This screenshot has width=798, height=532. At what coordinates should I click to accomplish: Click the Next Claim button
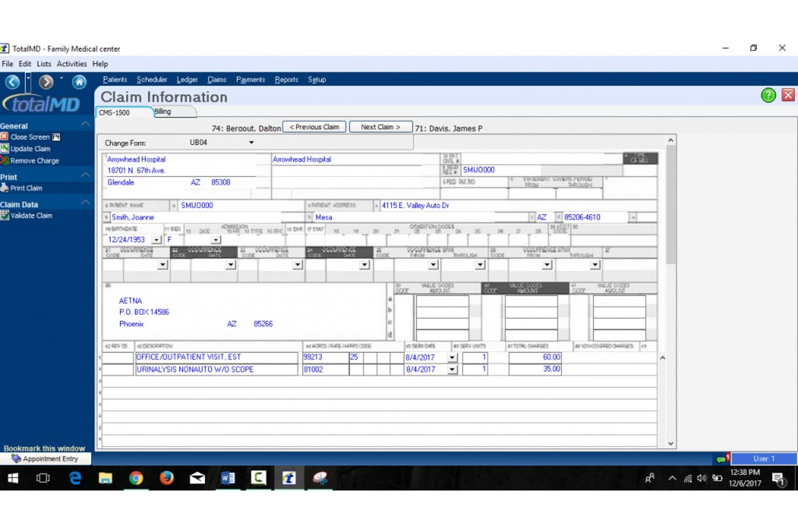coord(381,127)
